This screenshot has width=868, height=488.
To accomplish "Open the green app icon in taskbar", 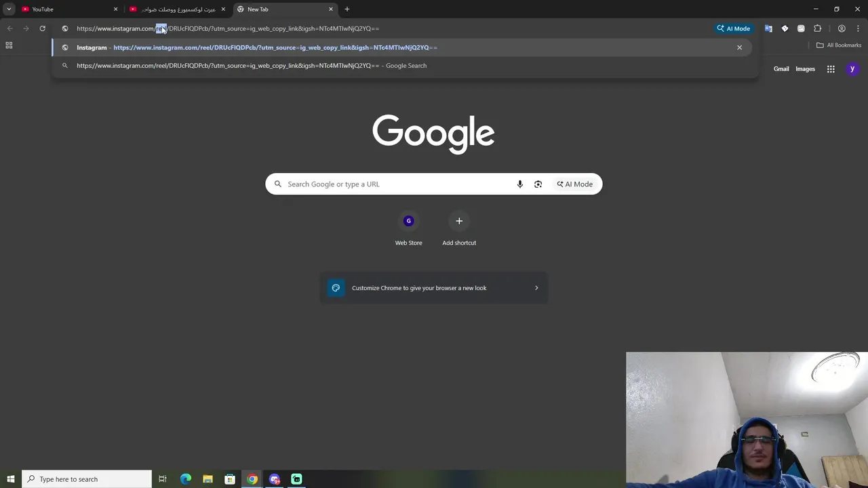I will tap(296, 479).
